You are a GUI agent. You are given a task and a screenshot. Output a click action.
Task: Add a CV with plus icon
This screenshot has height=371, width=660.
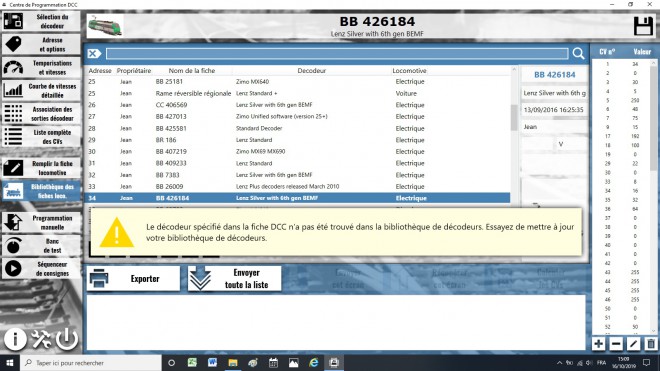point(598,344)
